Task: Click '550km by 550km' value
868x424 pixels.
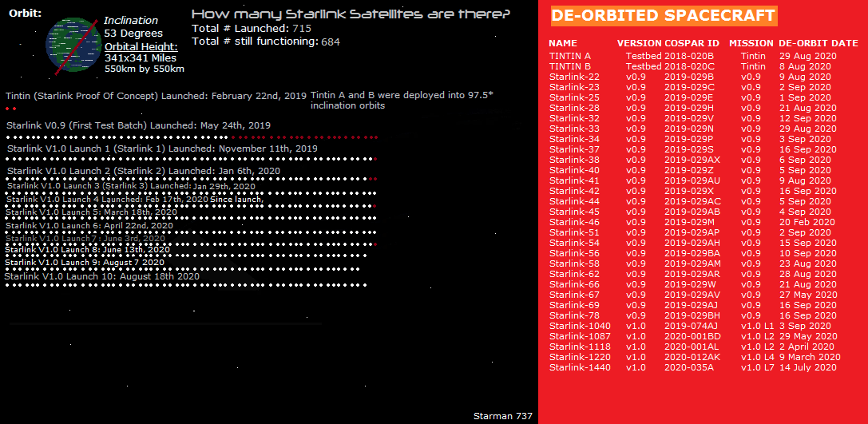Action: pyautogui.click(x=145, y=69)
